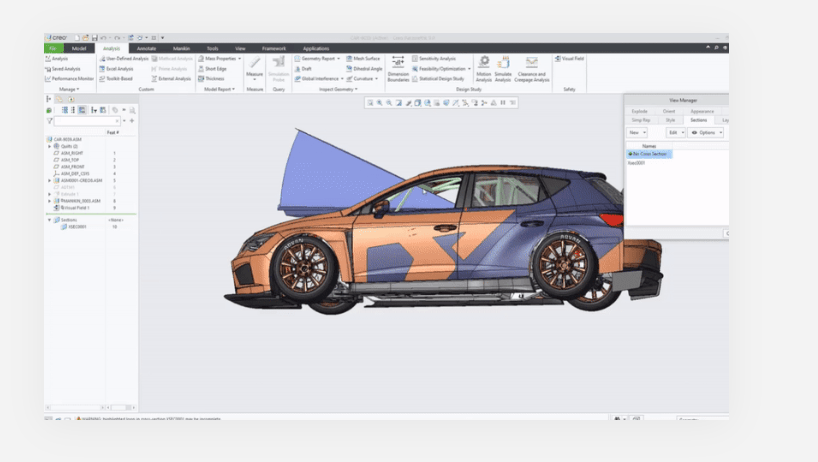Click the Draft analysis tool
The height and width of the screenshot is (462, 818).
(303, 69)
